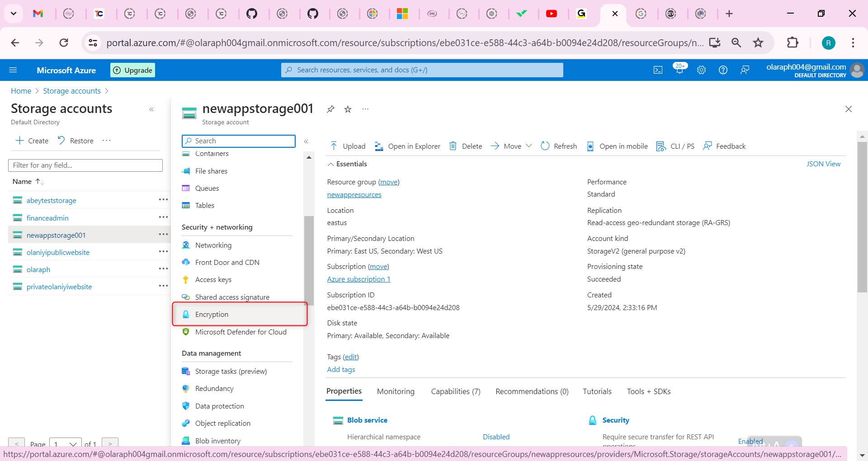Viewport: 868px width, 461px height.
Task: Click the resource menu Search box
Action: point(239,141)
